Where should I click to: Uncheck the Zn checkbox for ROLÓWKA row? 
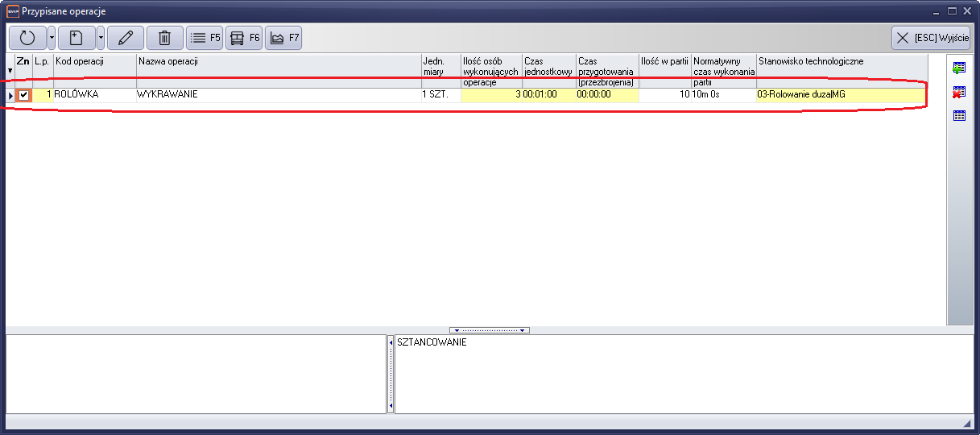24,95
